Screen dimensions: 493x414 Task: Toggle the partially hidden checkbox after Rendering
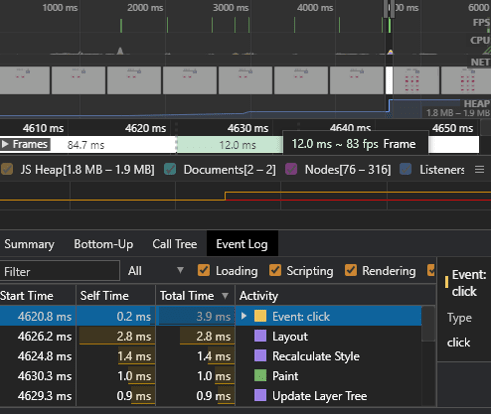[x=431, y=270]
